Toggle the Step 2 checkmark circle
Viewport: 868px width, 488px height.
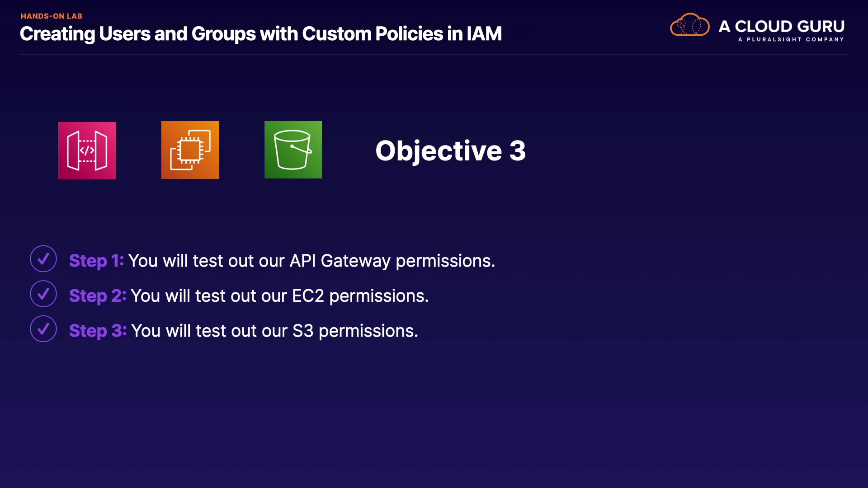click(x=43, y=294)
